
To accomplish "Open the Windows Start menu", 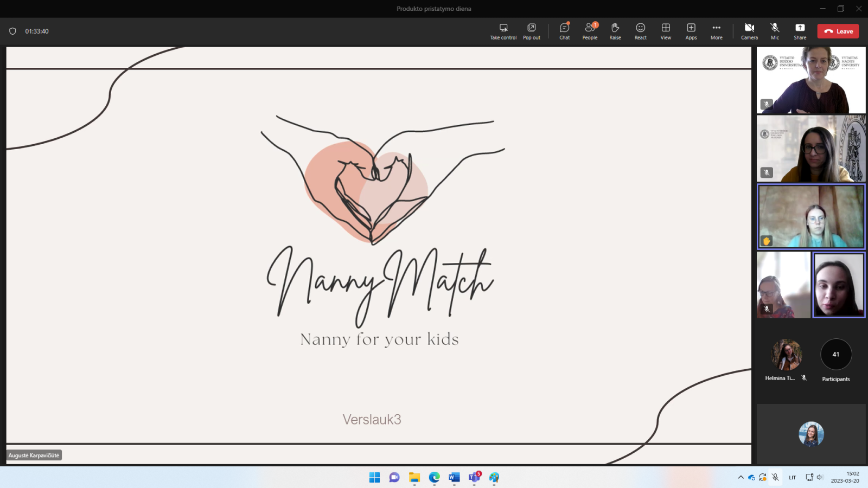I will (374, 477).
